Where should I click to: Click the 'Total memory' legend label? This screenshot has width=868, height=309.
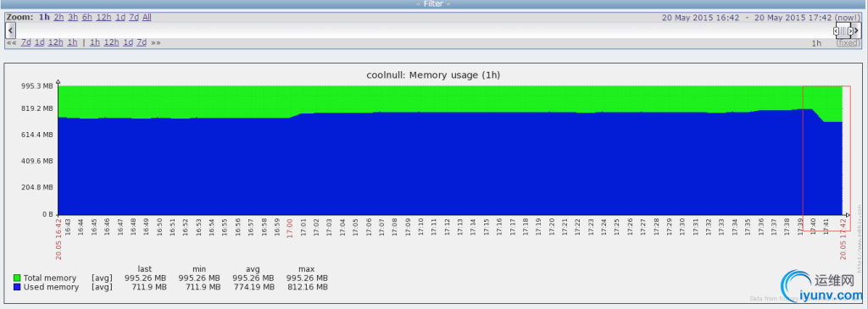pyautogui.click(x=50, y=278)
